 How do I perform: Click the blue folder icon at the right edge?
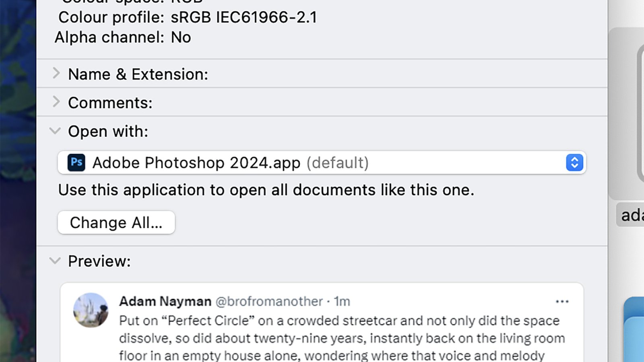pyautogui.click(x=634, y=329)
